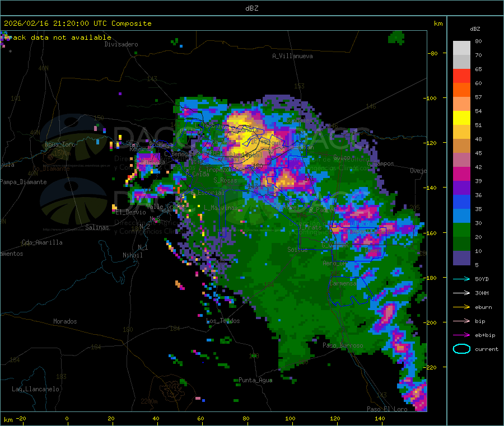Click the 'eburn' legend label

[483, 307]
